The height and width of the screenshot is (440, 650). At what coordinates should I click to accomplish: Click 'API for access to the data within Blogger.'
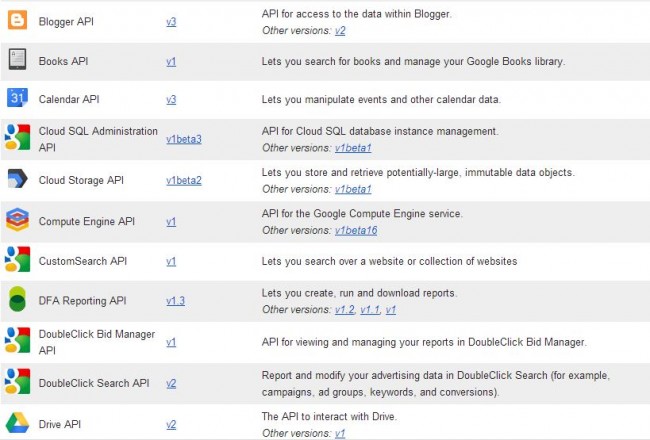pos(357,14)
